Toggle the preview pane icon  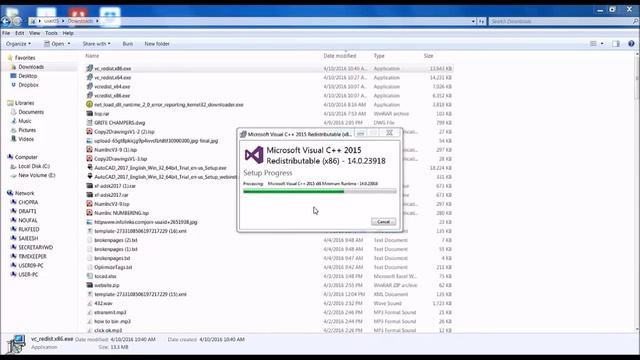point(616,44)
